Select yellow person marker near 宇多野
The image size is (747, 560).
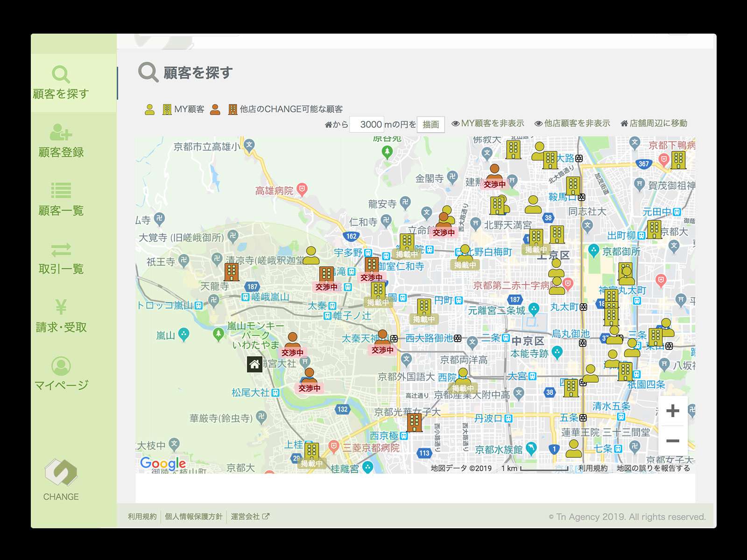tap(311, 255)
